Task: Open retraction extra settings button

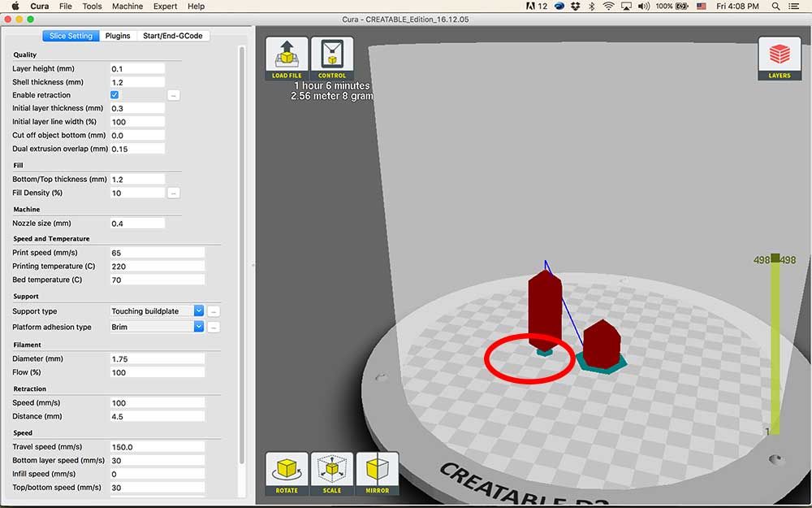Action: 174,95
